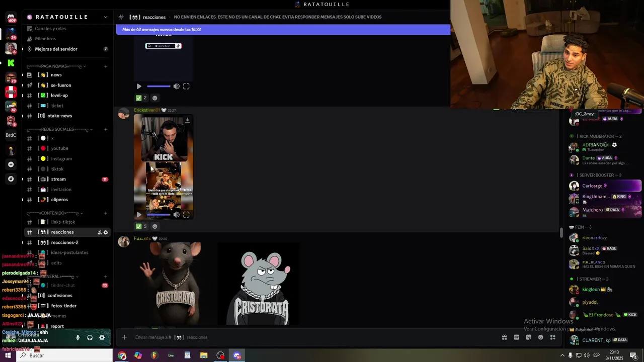This screenshot has width=644, height=362.
Task: Attach file with the plus button
Action: tap(124, 337)
